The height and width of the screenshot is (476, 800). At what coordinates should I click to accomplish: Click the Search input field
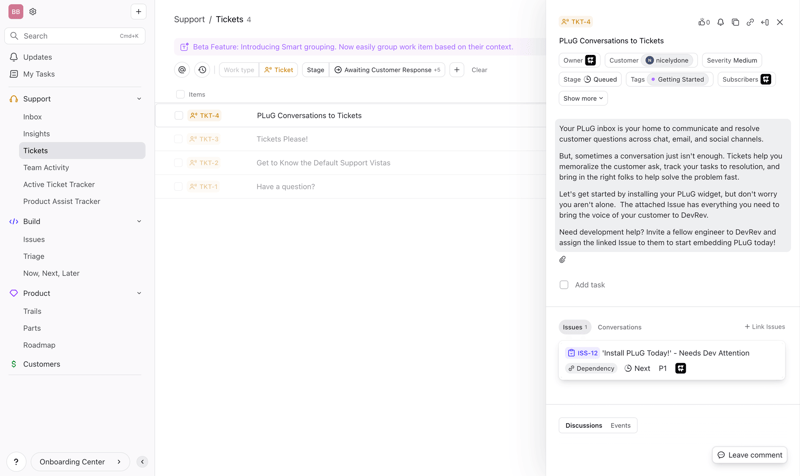[x=75, y=36]
